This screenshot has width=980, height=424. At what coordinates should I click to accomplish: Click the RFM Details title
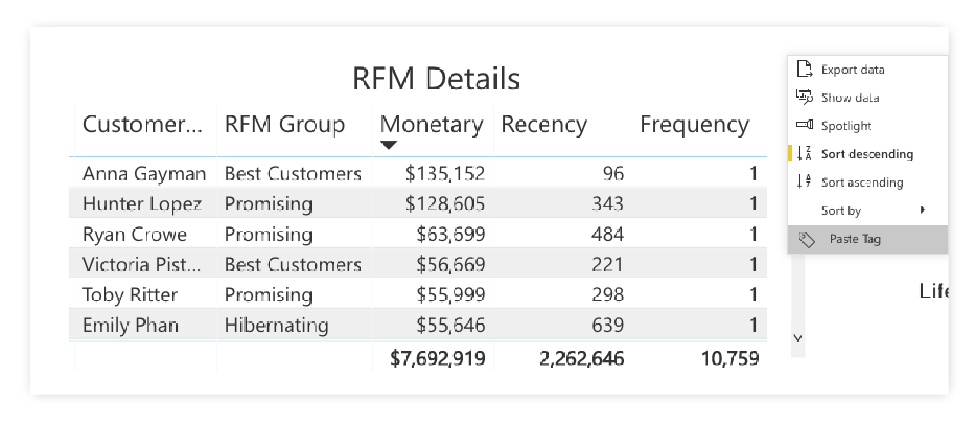(436, 78)
